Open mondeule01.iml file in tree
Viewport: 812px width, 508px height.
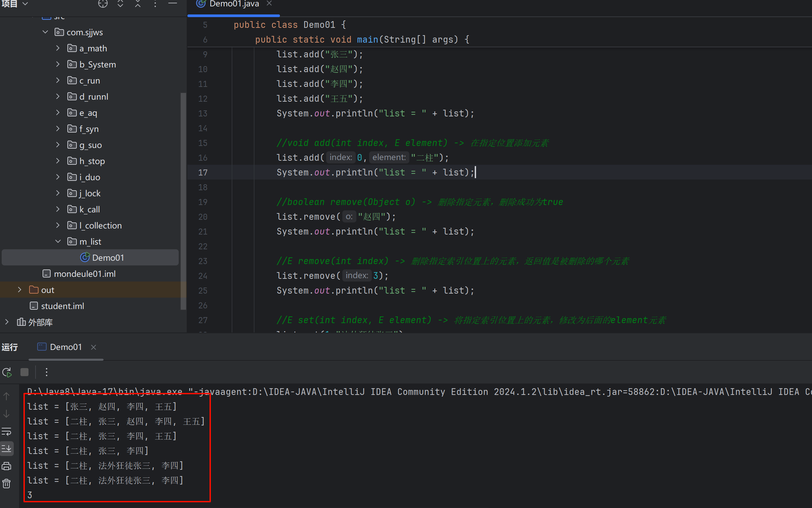click(x=84, y=274)
